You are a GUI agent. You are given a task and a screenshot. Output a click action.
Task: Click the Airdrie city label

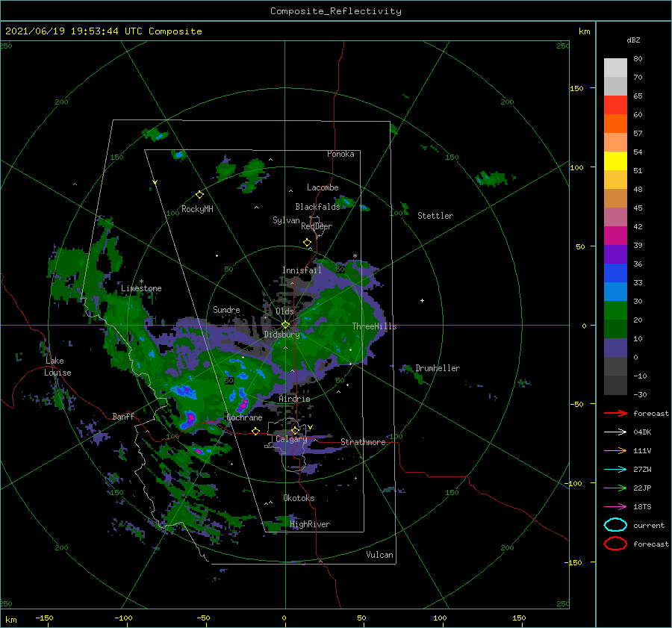(294, 399)
